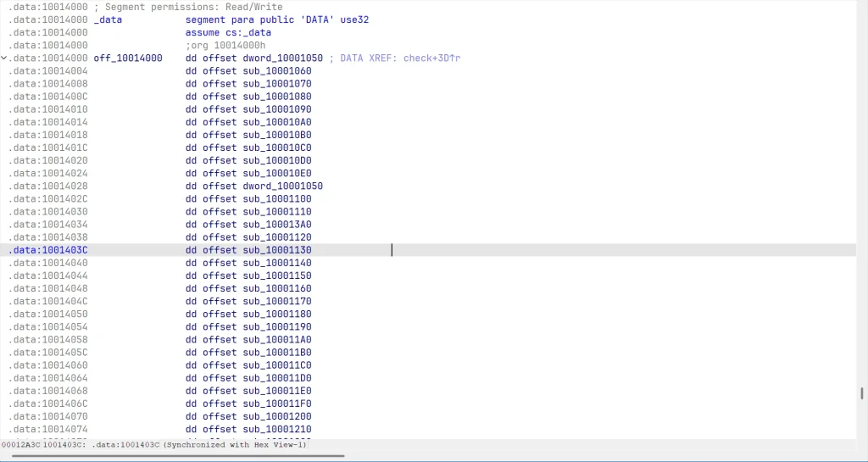The width and height of the screenshot is (868, 462).
Task: Click the sub_10001100 reference
Action: point(277,199)
